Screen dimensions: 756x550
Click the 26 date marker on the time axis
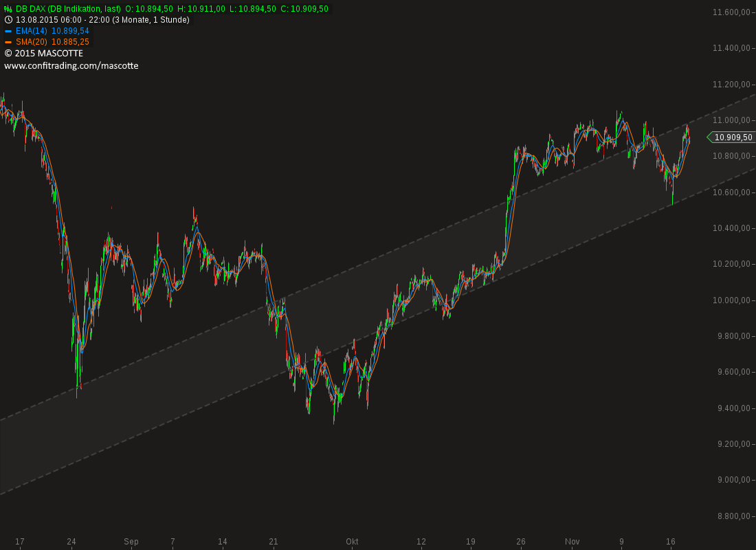pyautogui.click(x=521, y=541)
